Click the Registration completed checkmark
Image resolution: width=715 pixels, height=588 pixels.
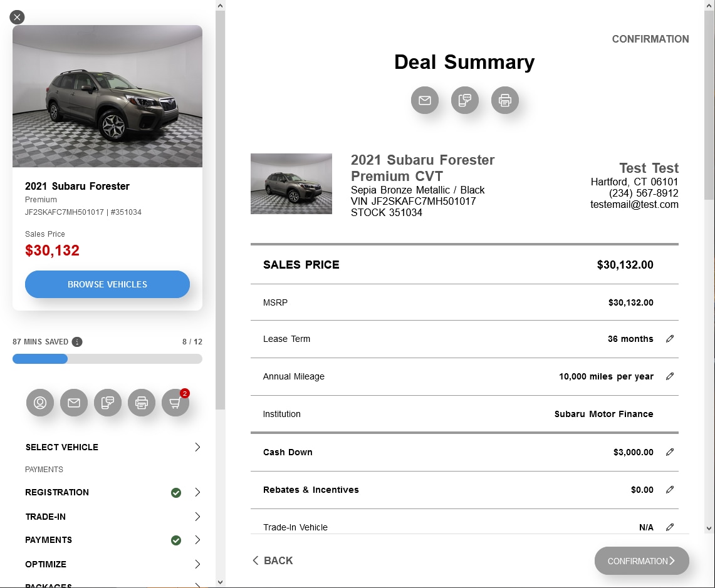(176, 493)
